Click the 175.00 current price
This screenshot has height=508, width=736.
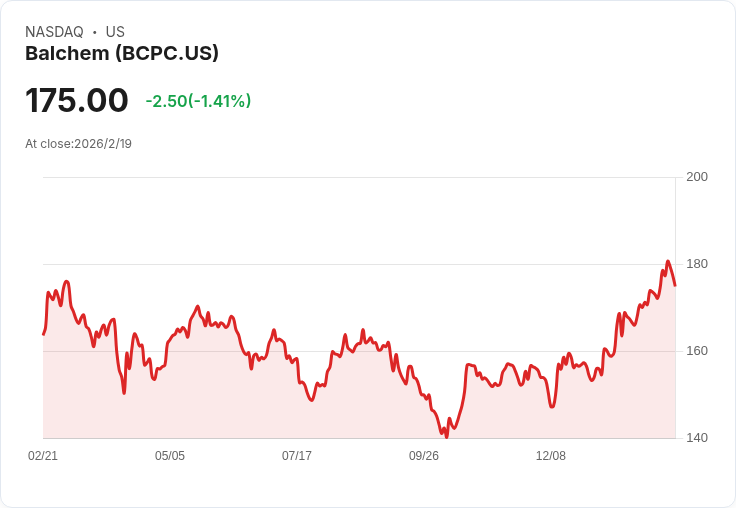point(77,100)
